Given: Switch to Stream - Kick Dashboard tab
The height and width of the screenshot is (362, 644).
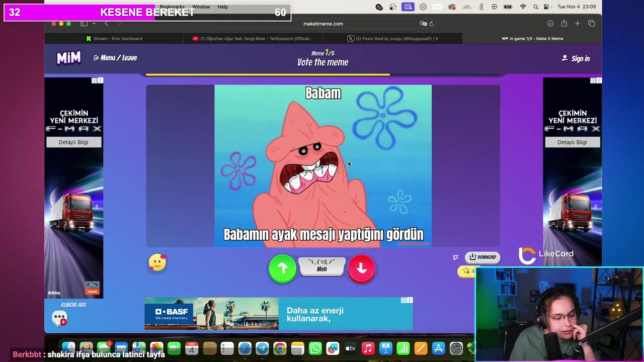Looking at the screenshot, I should [114, 38].
